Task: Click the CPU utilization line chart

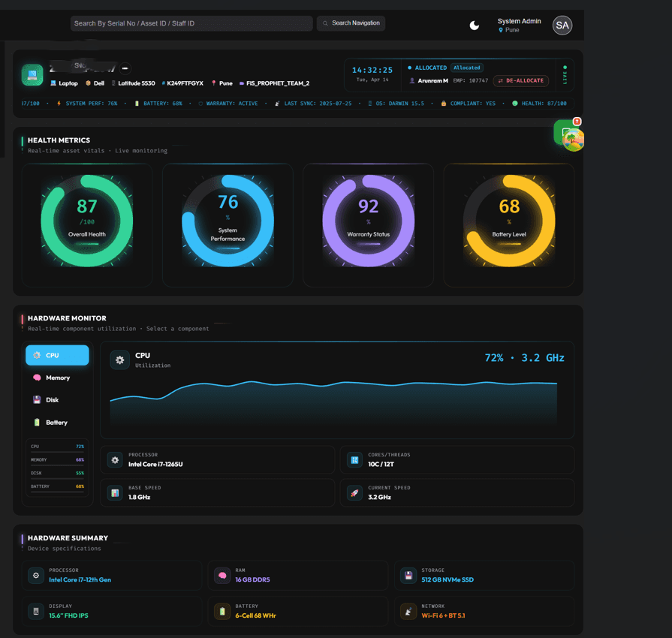Action: [333, 403]
